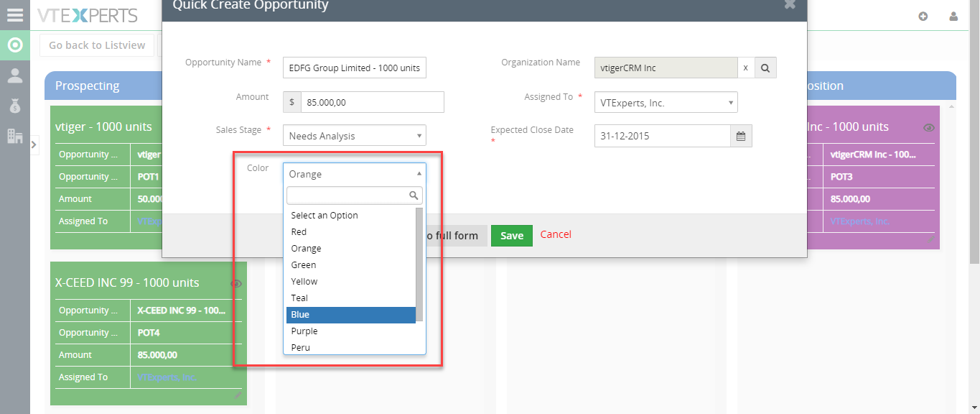Select Blue in the color list

pyautogui.click(x=351, y=315)
